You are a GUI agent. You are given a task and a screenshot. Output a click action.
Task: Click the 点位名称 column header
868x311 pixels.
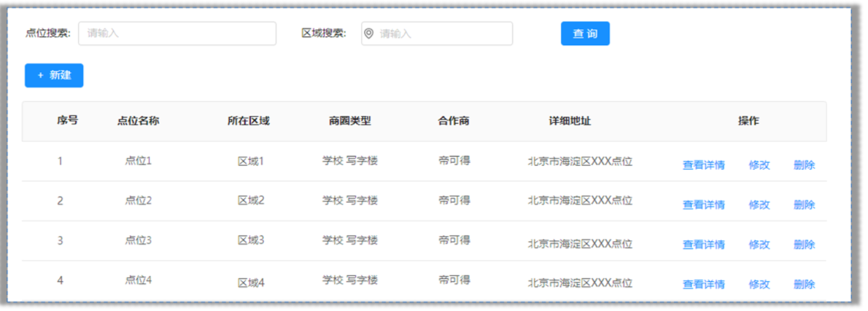click(139, 121)
